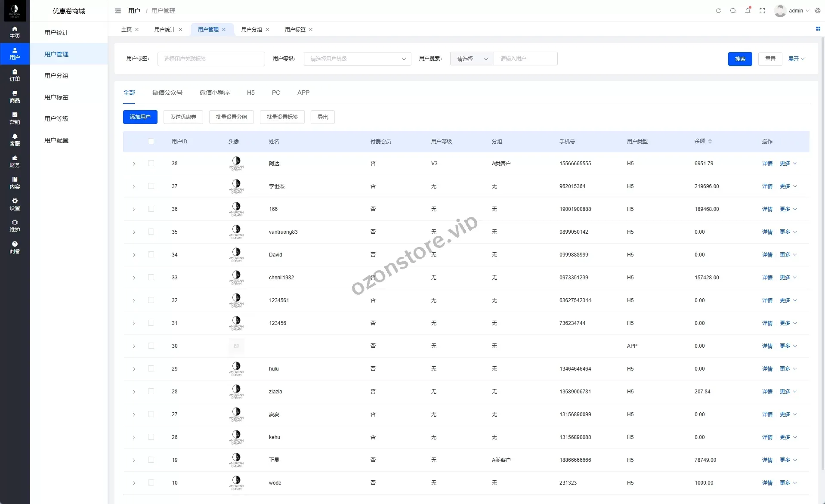Open the 用户等级 dropdown filter
This screenshot has width=825, height=504.
(357, 59)
